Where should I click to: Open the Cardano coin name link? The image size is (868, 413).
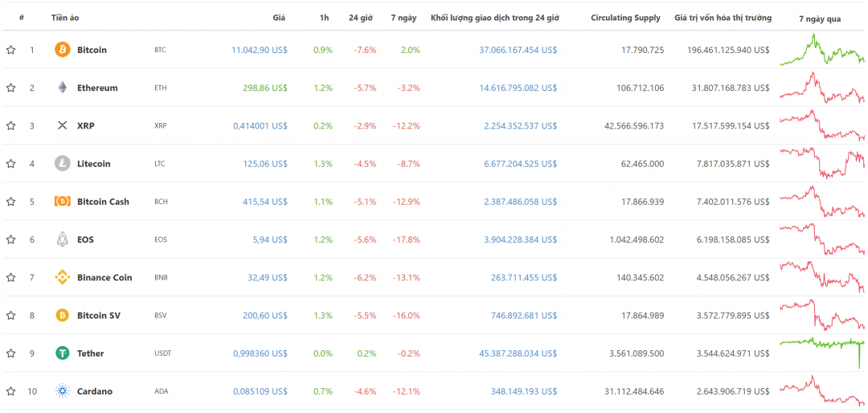tap(95, 391)
